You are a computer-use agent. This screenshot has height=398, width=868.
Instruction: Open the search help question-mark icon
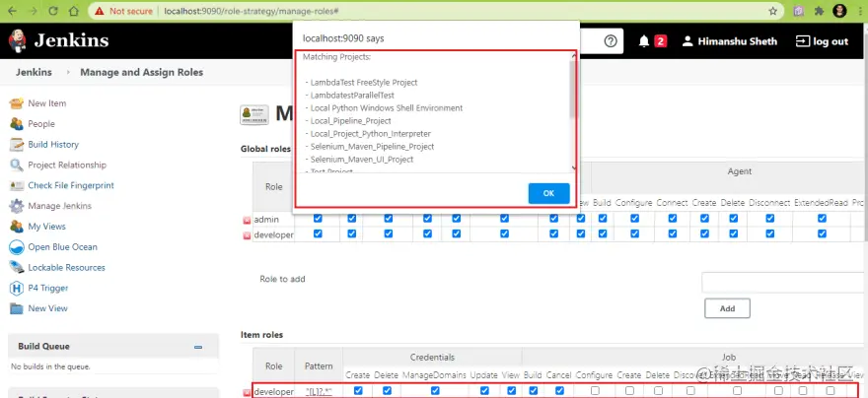point(610,41)
